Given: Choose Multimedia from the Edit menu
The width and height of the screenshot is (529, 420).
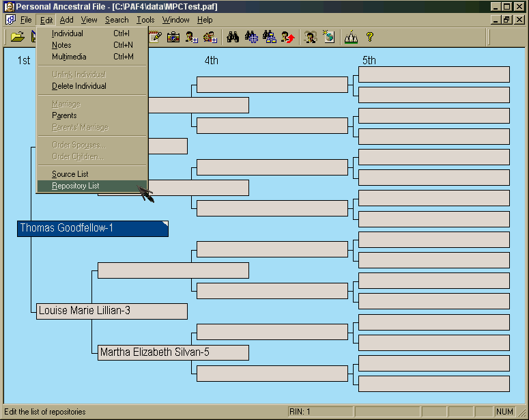Looking at the screenshot, I should coord(92,57).
